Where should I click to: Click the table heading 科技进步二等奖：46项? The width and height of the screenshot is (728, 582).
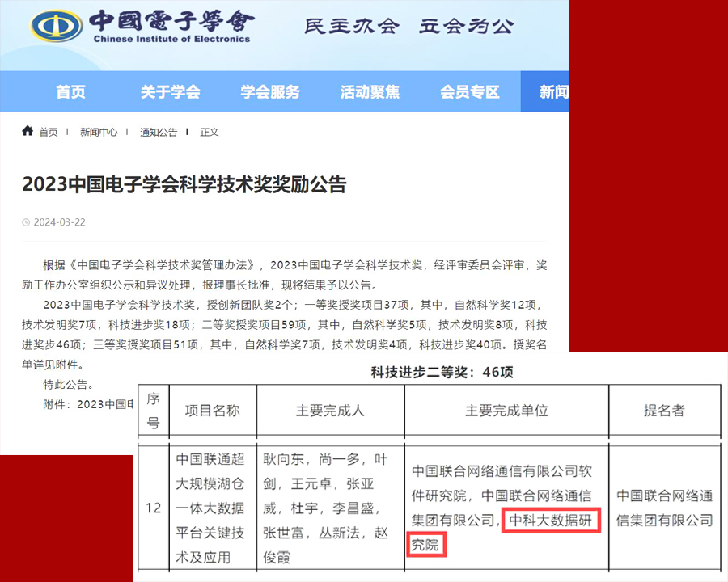tap(442, 372)
